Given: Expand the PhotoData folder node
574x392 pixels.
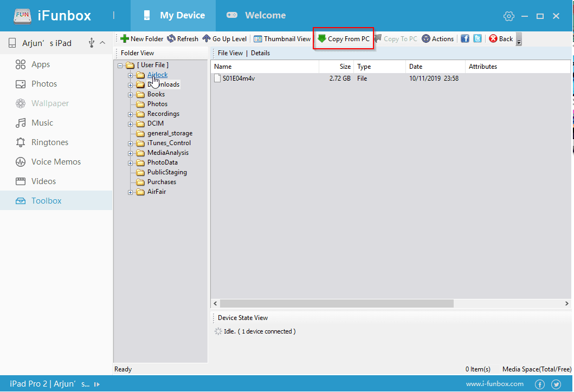Looking at the screenshot, I should (x=130, y=163).
